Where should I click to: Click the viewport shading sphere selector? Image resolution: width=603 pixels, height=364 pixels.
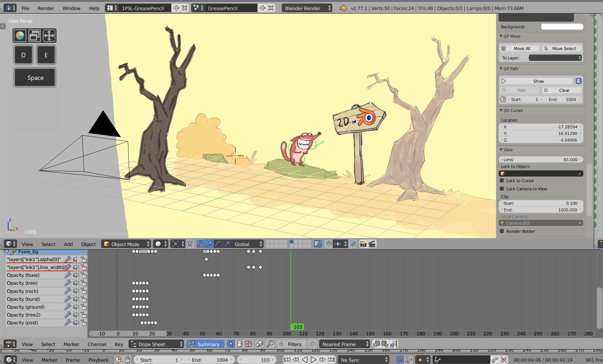[161, 244]
